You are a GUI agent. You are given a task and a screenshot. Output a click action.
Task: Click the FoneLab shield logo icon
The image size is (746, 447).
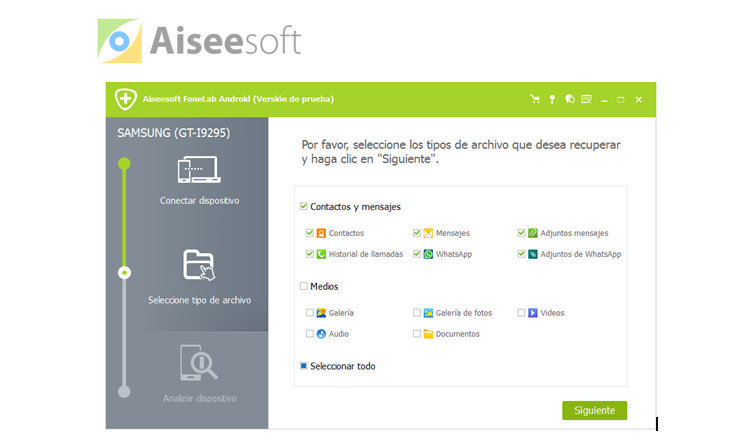[125, 99]
